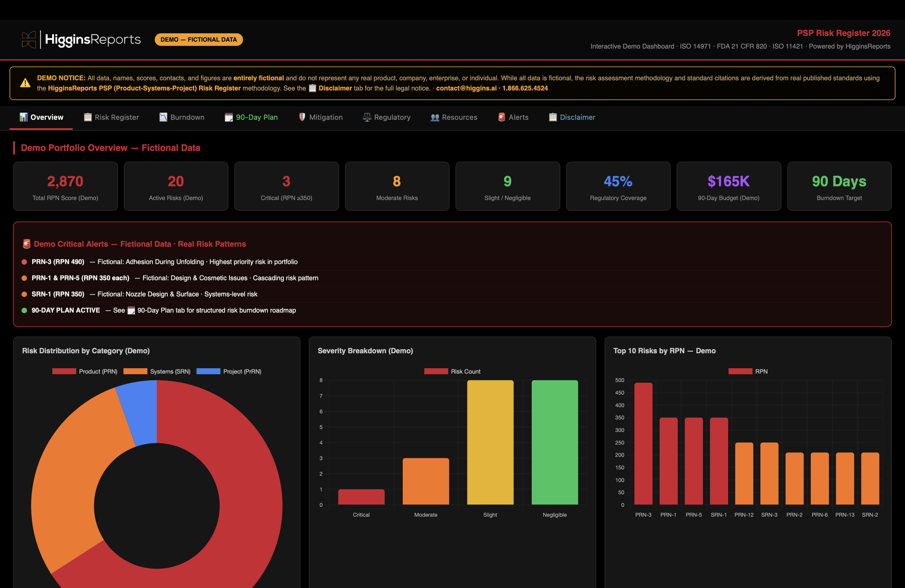Click the Burndown chart icon
Viewport: 905px width, 588px height.
pyautogui.click(x=163, y=117)
